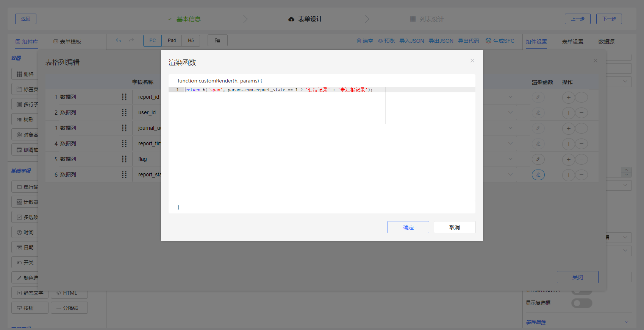The width and height of the screenshot is (644, 330).
Task: Add the HTML widget
Action: (x=69, y=293)
